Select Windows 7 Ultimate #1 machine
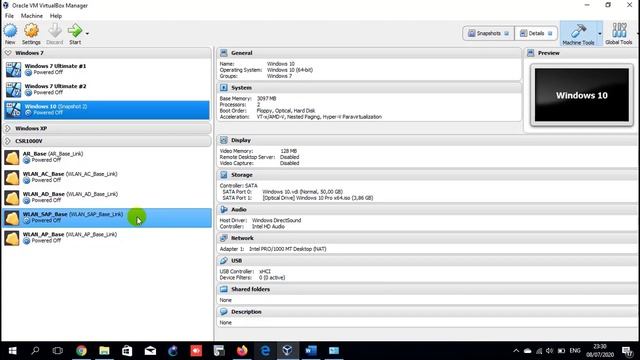640x360 pixels. (107, 69)
